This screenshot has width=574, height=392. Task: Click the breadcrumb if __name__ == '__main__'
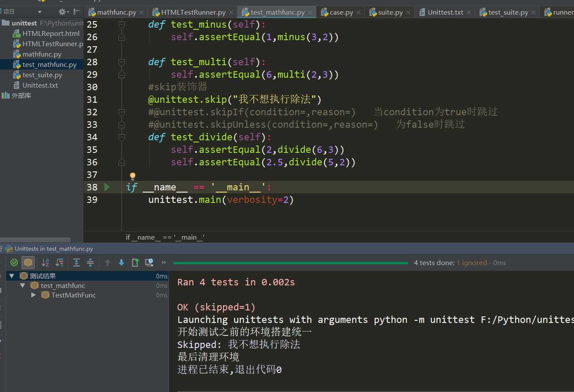point(165,237)
